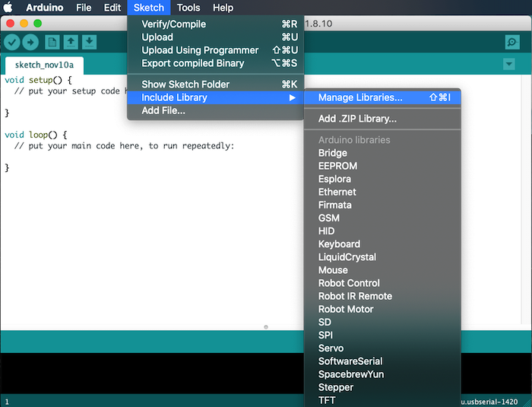Open the Apple menu icon
This screenshot has width=532, height=407.
[x=8, y=7]
